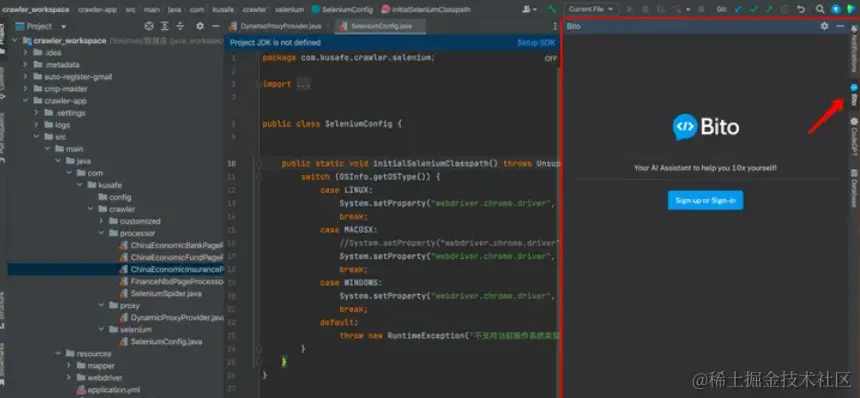Click the Stop icon in the toolbar

coord(701,9)
